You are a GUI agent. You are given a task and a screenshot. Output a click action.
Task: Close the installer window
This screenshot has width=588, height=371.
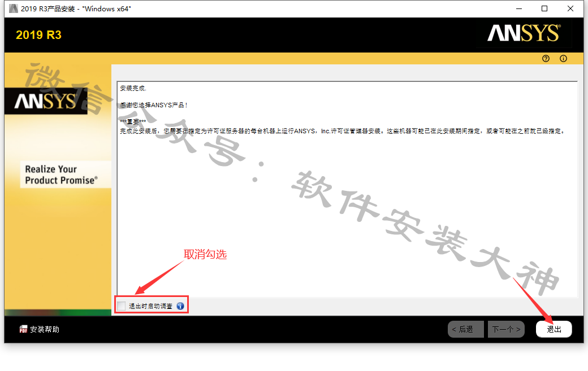coord(570,8)
